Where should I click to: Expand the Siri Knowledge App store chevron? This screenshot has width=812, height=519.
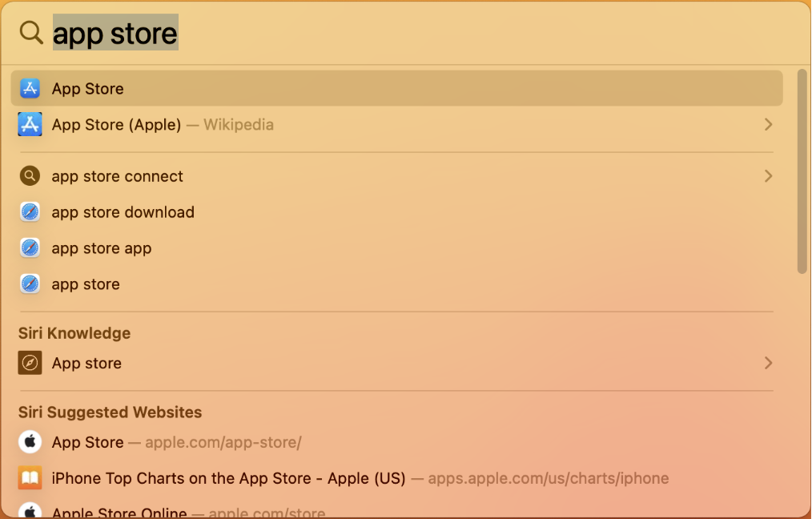coord(768,363)
